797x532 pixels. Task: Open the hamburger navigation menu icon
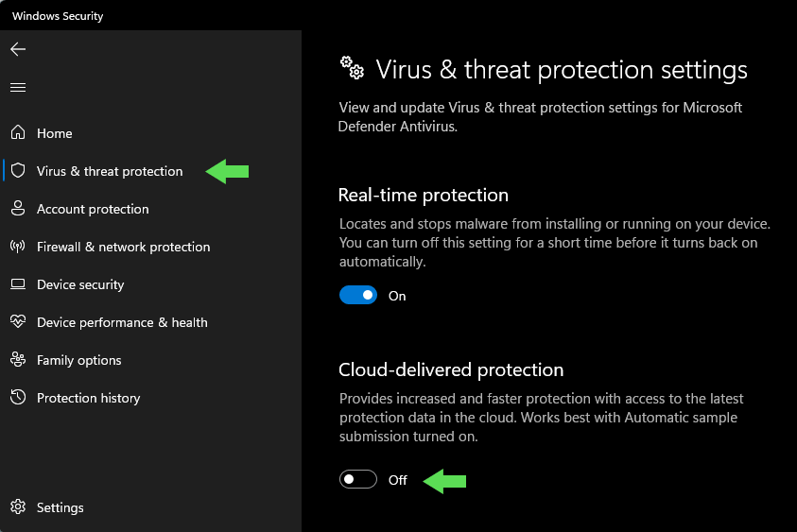(18, 87)
